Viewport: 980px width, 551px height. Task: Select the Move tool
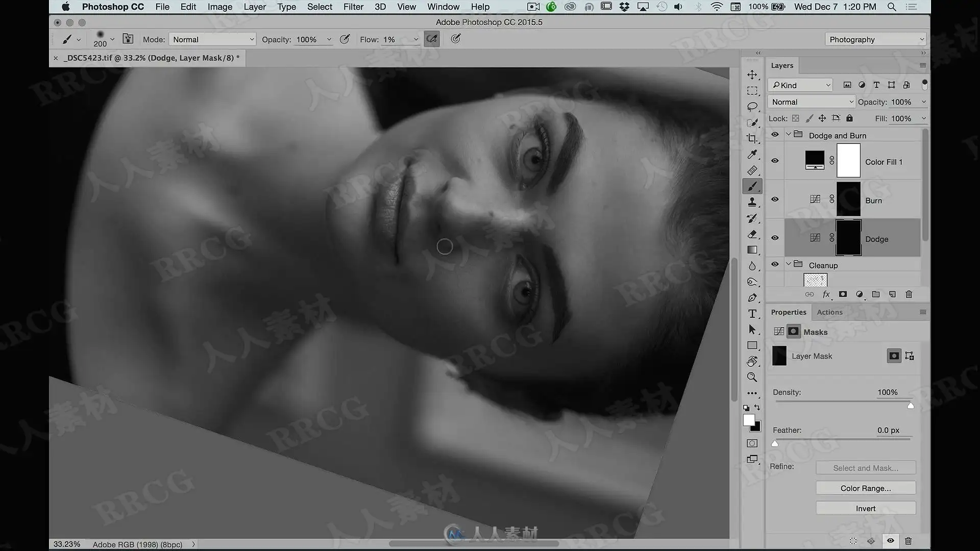[x=752, y=75]
